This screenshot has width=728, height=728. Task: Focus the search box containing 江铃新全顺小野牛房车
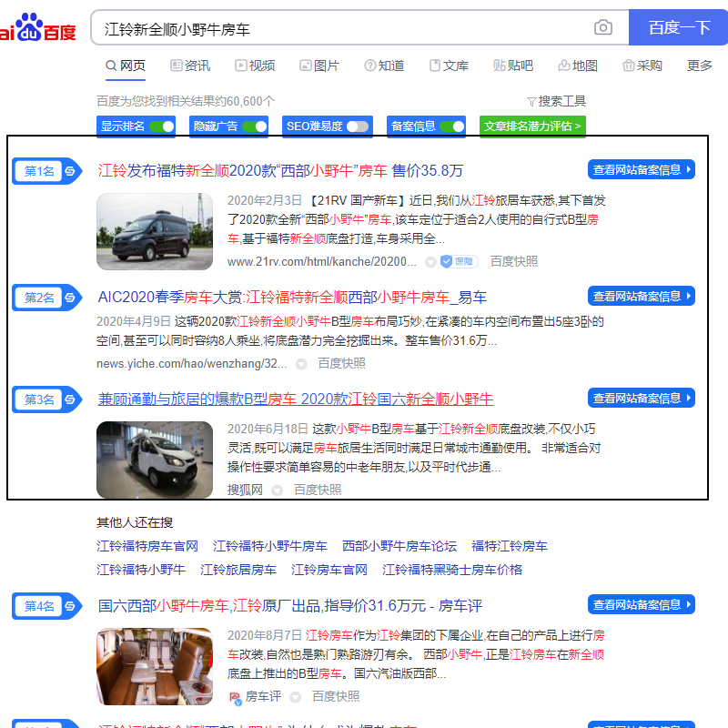pos(359,27)
